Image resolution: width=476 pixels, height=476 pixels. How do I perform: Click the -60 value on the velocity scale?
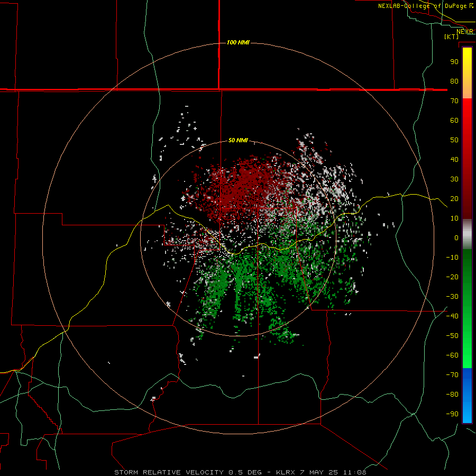[x=452, y=355]
